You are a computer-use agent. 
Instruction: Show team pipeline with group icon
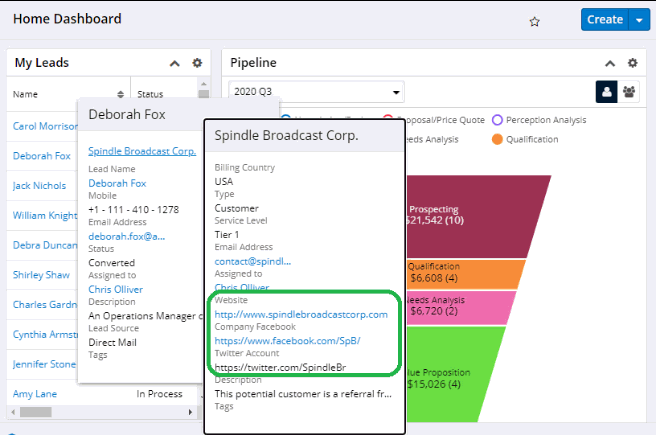(x=629, y=92)
